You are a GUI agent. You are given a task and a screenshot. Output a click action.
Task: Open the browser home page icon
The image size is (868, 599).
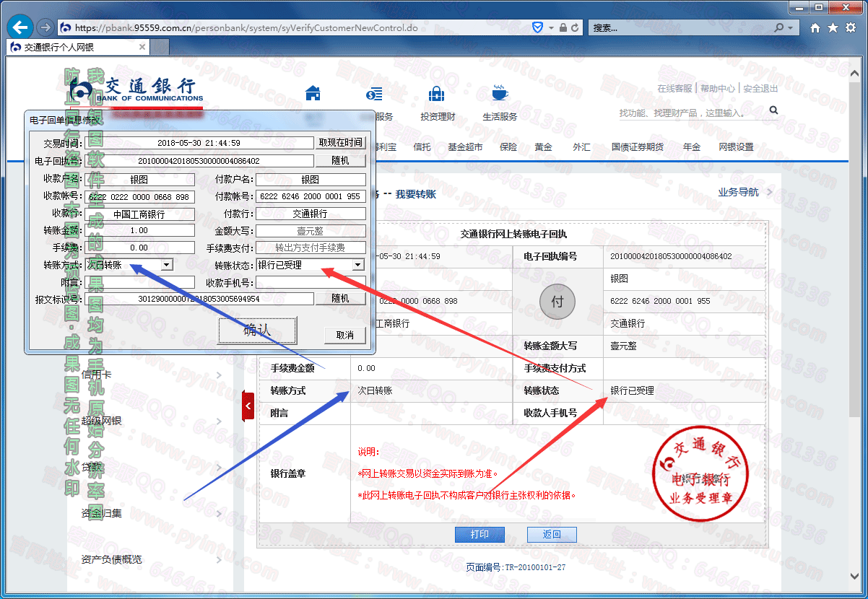click(815, 27)
